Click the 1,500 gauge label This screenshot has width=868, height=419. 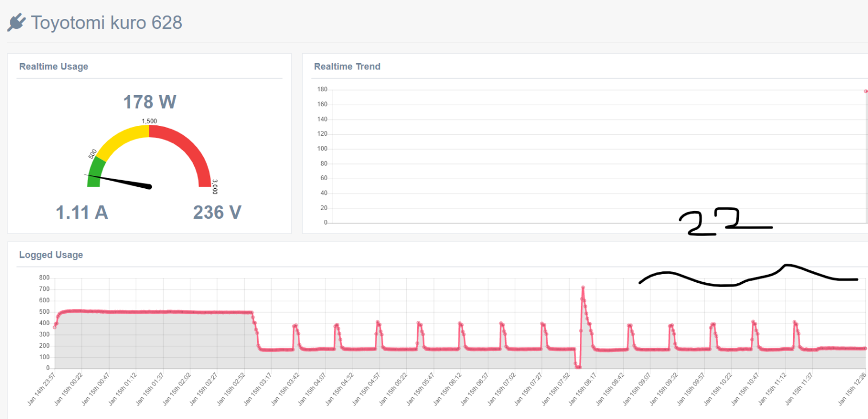(x=149, y=121)
